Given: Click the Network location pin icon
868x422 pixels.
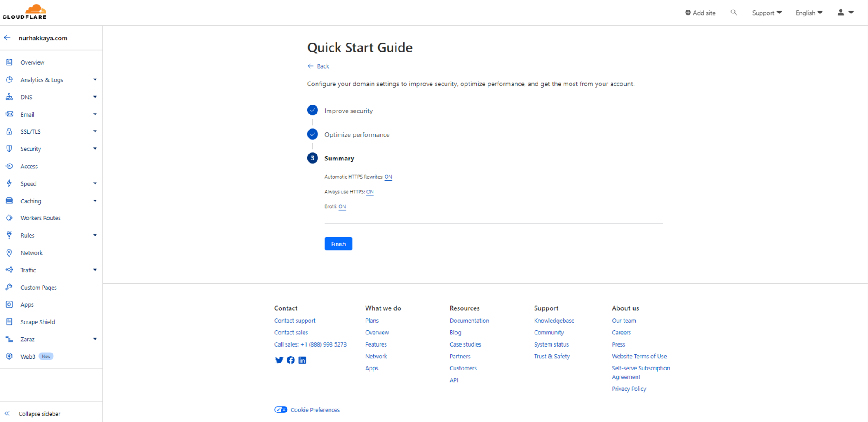Looking at the screenshot, I should click(9, 253).
